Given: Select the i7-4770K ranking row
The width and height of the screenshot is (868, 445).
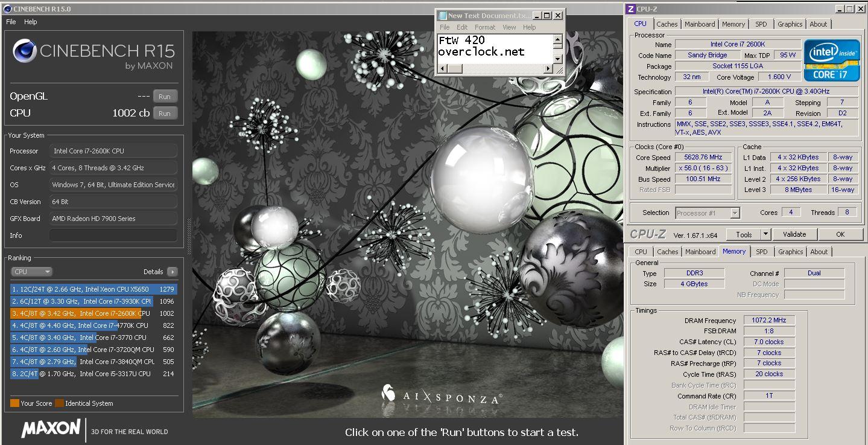Looking at the screenshot, I should (94, 325).
